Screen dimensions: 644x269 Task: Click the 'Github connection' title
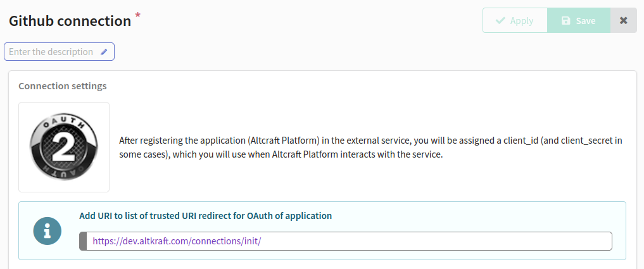(70, 21)
